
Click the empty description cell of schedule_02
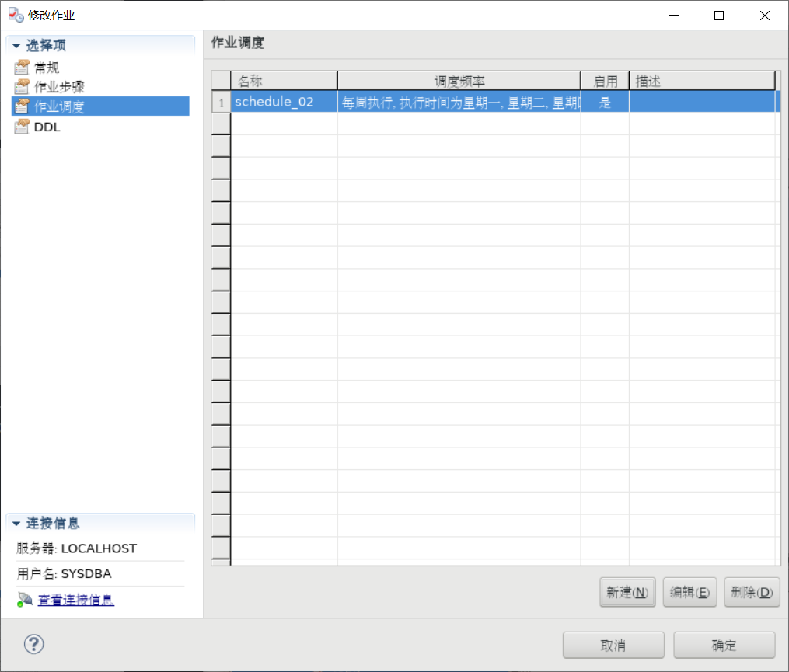coord(702,102)
